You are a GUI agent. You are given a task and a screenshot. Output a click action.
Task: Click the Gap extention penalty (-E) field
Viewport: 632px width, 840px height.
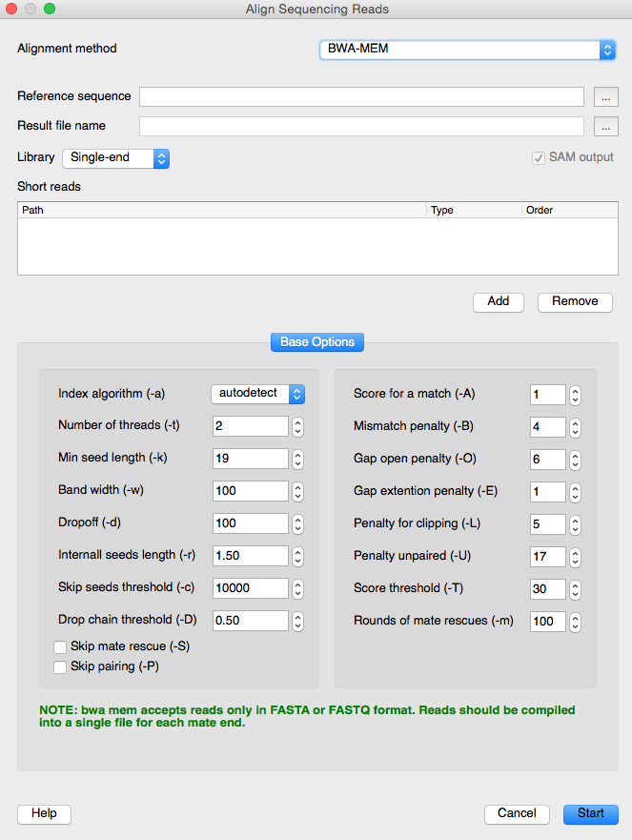click(x=548, y=492)
